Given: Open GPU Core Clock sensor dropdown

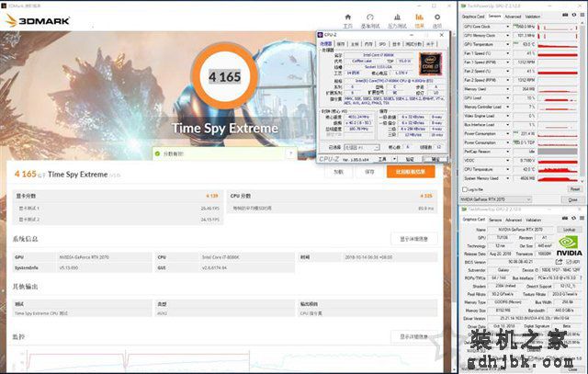Looking at the screenshot, I should tap(508, 27).
